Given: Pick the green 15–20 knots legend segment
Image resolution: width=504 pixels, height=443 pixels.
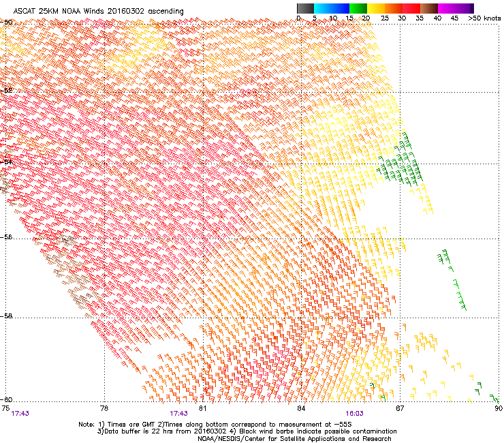Looking at the screenshot, I should point(358,8).
